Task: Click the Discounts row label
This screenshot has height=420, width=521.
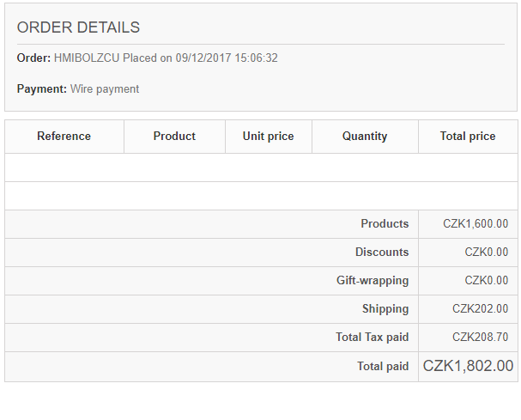Action: pos(382,253)
